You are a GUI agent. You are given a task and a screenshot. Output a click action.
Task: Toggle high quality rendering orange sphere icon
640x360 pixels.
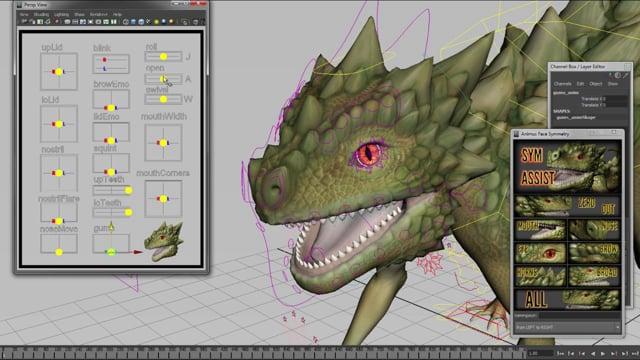171,22
